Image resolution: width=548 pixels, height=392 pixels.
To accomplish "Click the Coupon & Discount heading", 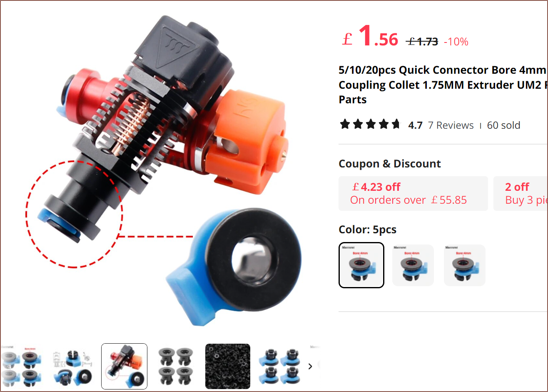I will pos(390,164).
